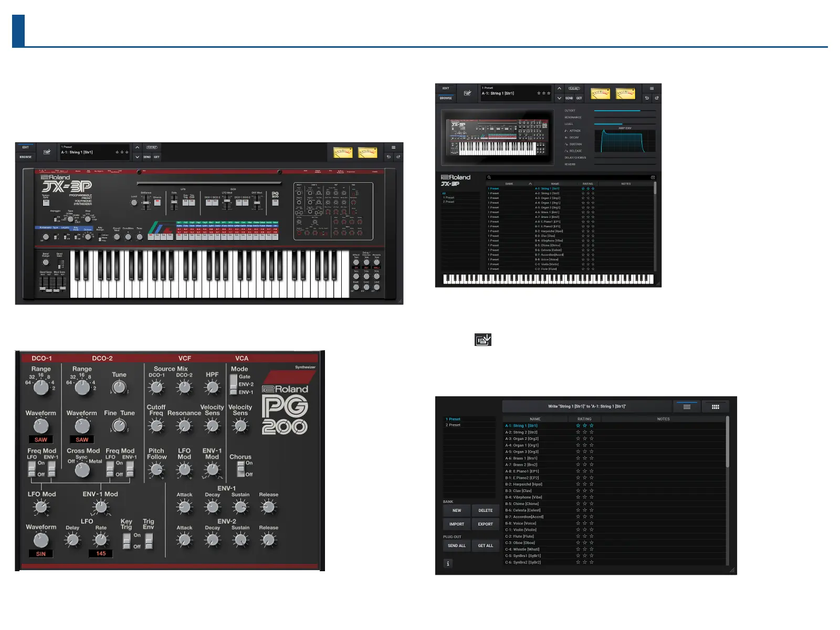Click the magnifier search icon in the browse view
Viewport: 840px width, 630px height.
tap(489, 177)
